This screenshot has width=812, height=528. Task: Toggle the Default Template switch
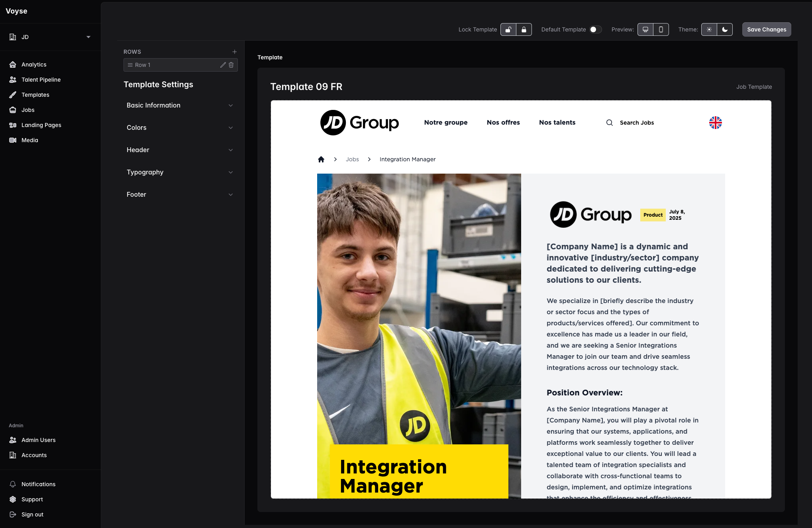[x=595, y=29]
